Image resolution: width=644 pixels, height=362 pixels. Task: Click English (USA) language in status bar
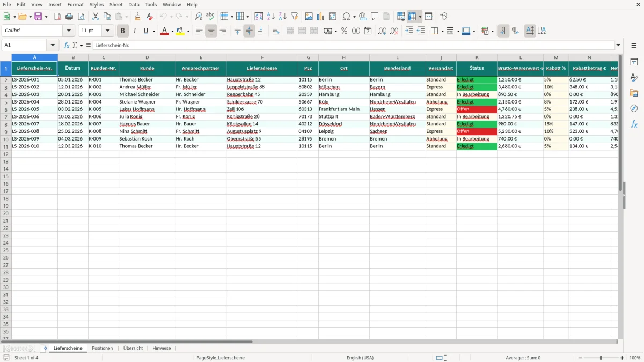tap(360, 358)
